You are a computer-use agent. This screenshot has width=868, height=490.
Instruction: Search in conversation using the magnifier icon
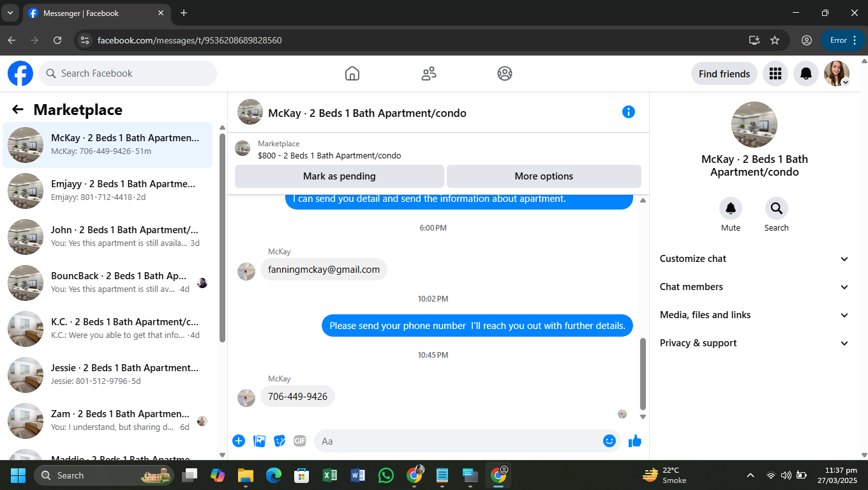pos(777,208)
